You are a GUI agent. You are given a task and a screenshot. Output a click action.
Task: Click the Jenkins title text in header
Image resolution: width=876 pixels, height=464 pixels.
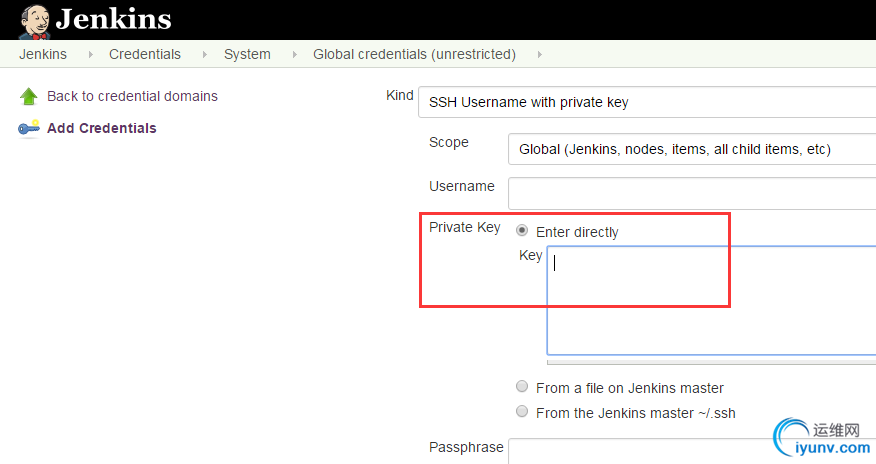point(113,19)
